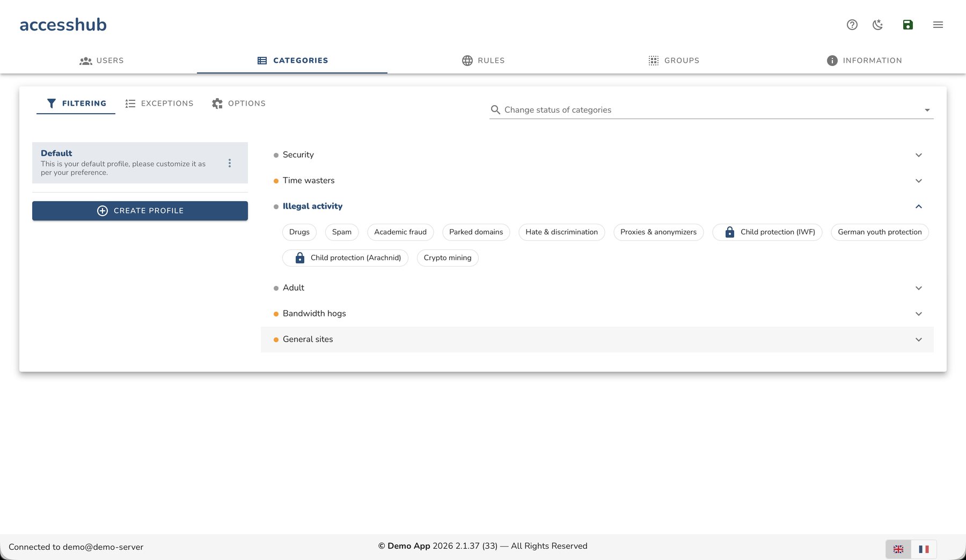Switch language to French flag

point(924,549)
